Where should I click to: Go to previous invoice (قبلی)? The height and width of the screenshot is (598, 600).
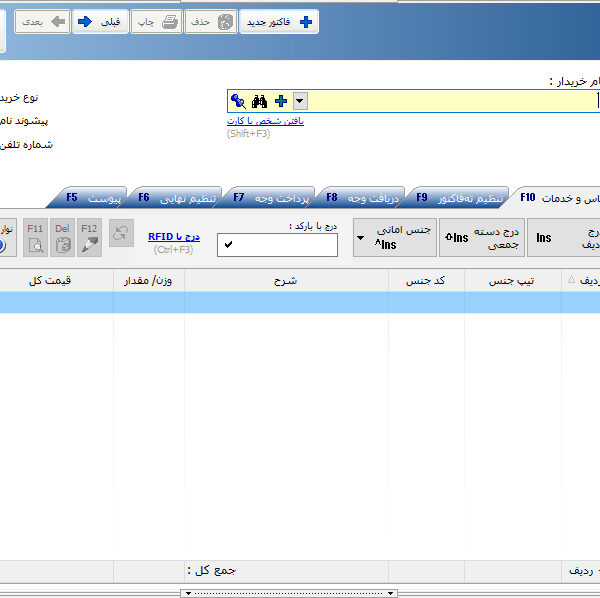coord(100,21)
